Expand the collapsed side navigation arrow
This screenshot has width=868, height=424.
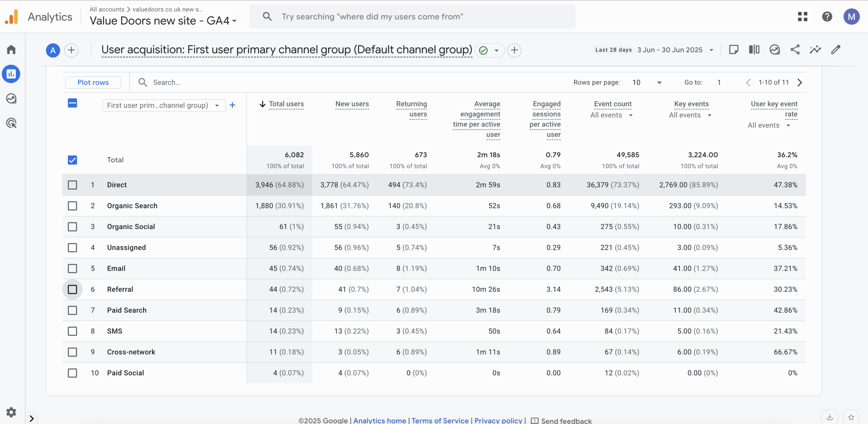[32, 419]
